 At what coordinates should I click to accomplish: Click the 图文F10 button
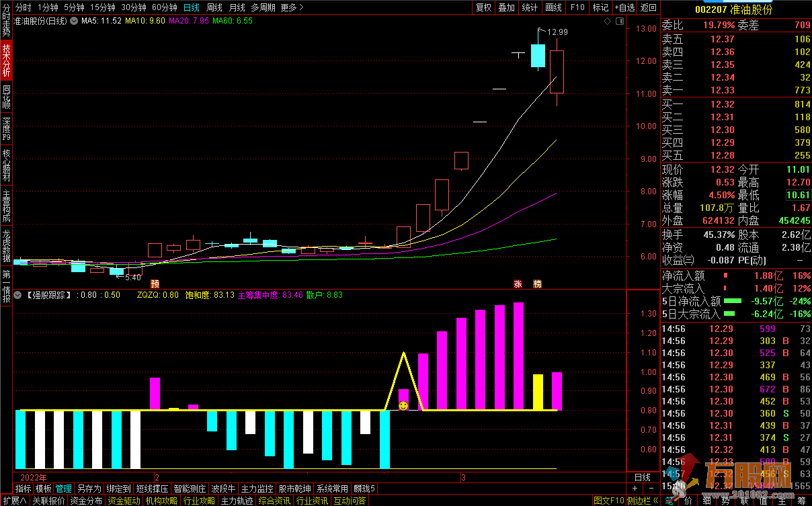(609, 501)
